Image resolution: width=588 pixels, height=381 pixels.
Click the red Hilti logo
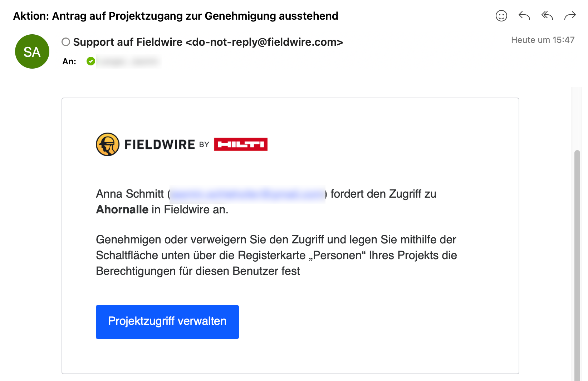pos(241,144)
